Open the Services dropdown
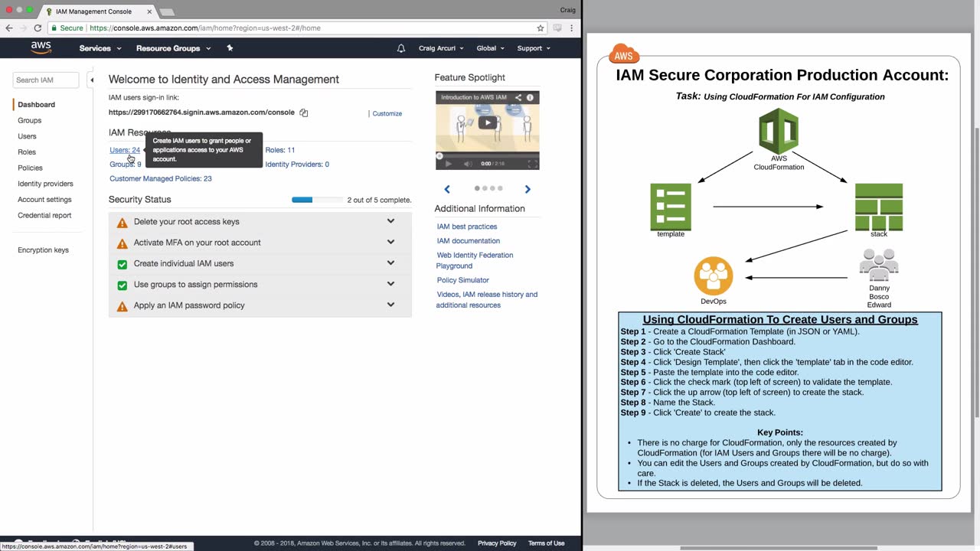Image resolution: width=980 pixels, height=551 pixels. [100, 48]
